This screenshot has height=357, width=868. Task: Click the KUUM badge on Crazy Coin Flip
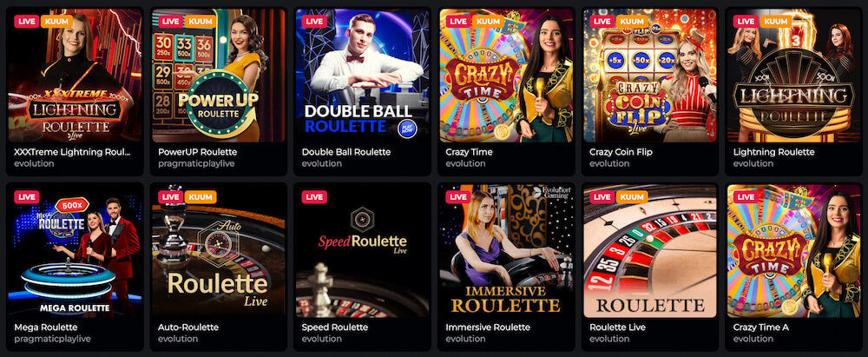632,21
